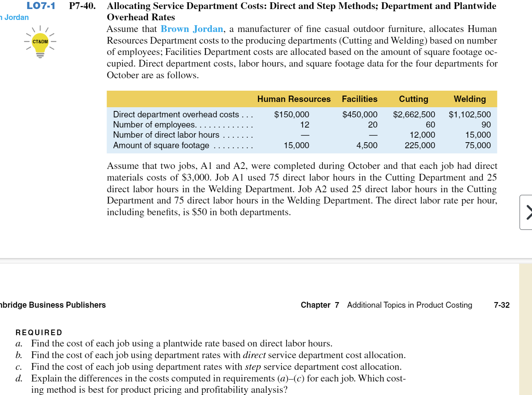The height and width of the screenshot is (395, 532).
Task: Click the Bridge Business Publishers footer text
Action: 53,305
